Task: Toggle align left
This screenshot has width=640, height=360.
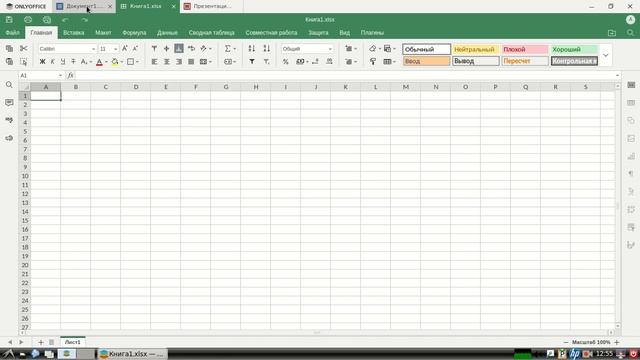Action: (x=154, y=62)
